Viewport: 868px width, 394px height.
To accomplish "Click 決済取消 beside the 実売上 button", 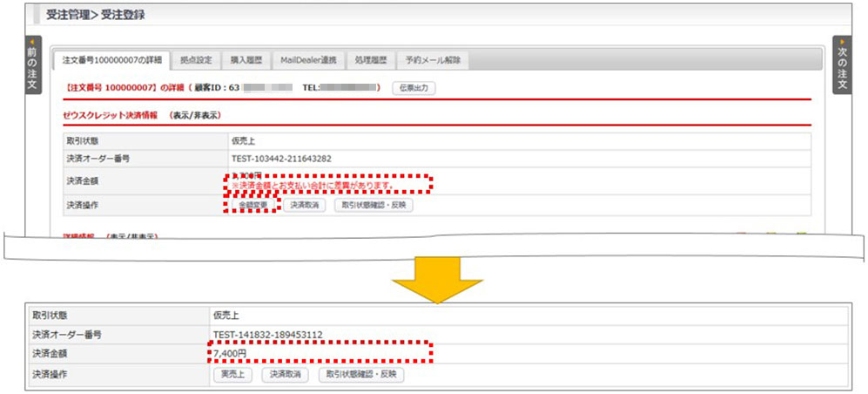I will (x=285, y=375).
